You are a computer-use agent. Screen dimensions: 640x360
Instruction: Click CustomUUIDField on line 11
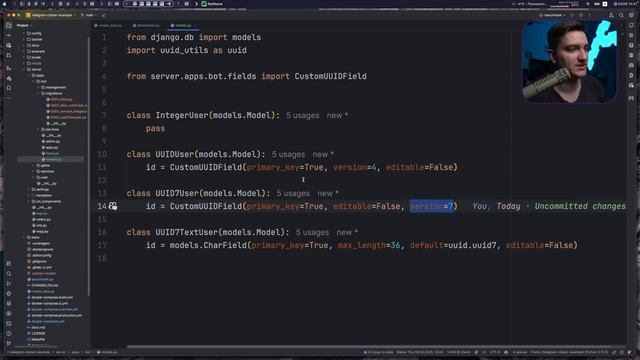click(x=206, y=167)
